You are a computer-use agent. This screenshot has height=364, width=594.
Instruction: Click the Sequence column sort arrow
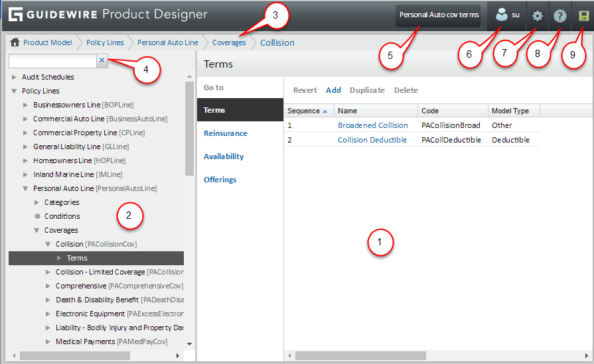click(325, 111)
